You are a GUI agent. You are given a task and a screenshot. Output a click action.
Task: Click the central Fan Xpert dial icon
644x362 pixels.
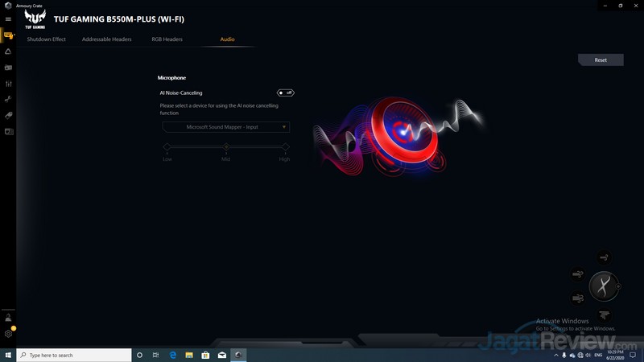[604, 286]
